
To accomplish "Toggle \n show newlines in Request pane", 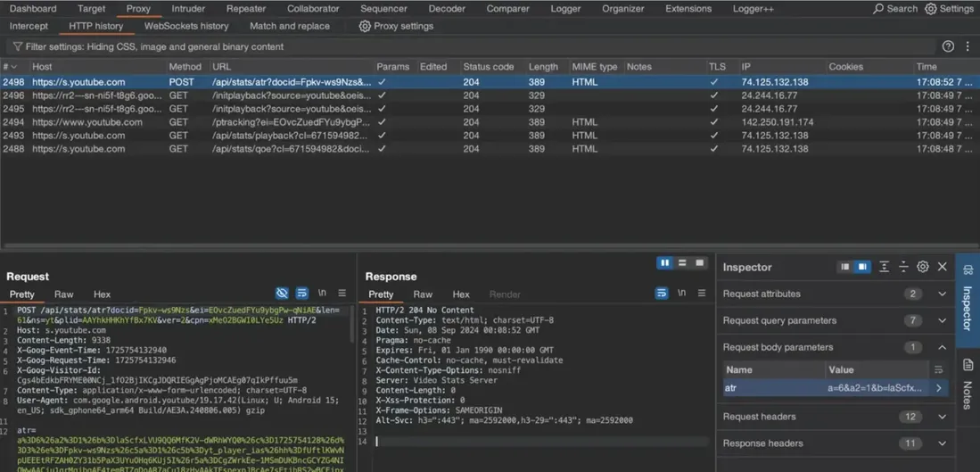I will point(322,294).
